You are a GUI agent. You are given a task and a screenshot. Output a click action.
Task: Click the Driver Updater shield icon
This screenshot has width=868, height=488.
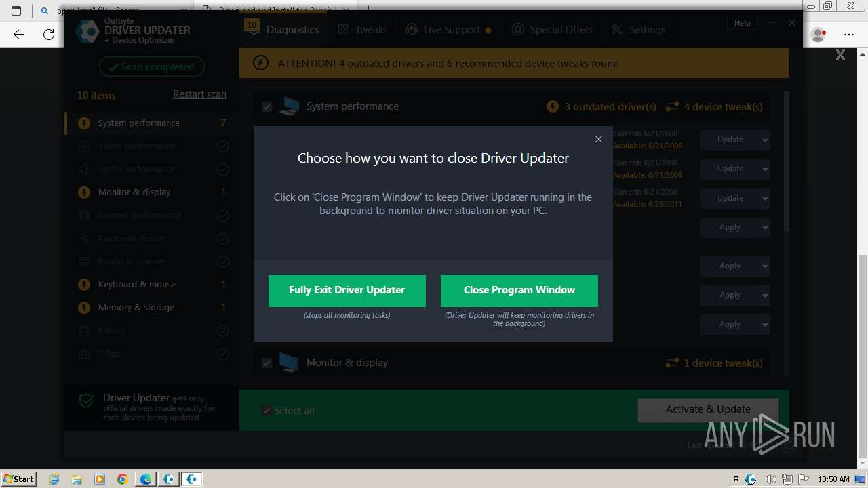(86, 401)
